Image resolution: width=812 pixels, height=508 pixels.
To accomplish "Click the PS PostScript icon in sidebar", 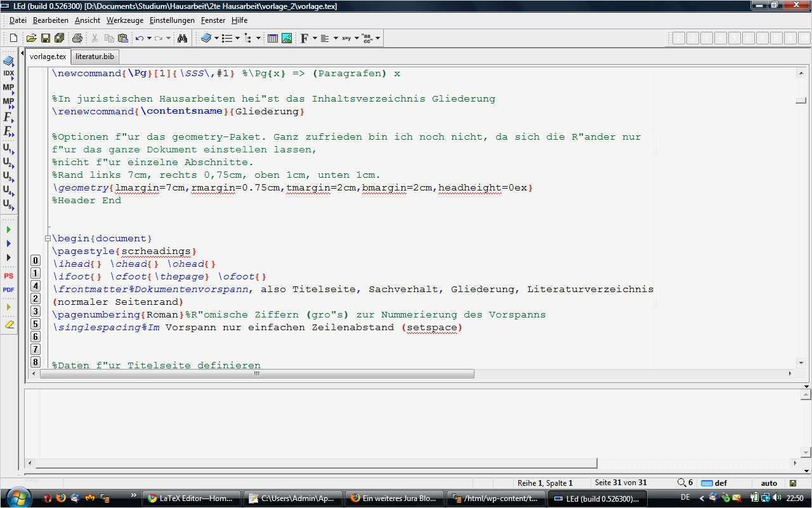I will point(8,276).
